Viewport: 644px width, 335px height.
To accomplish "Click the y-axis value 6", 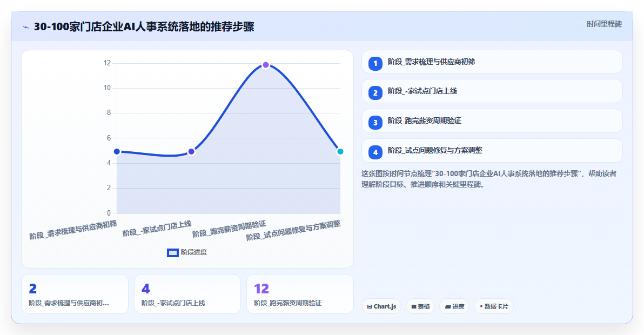I will point(109,138).
